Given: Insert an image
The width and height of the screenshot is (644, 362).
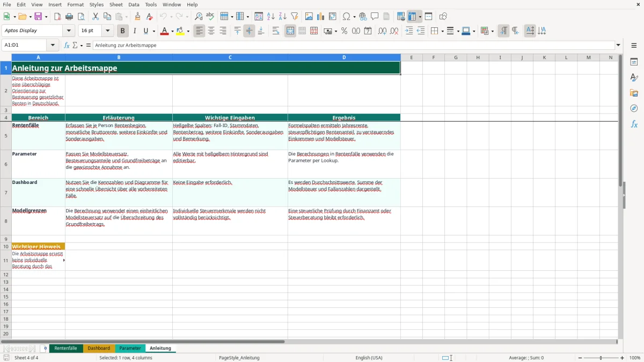Looking at the screenshot, I should point(309,17).
